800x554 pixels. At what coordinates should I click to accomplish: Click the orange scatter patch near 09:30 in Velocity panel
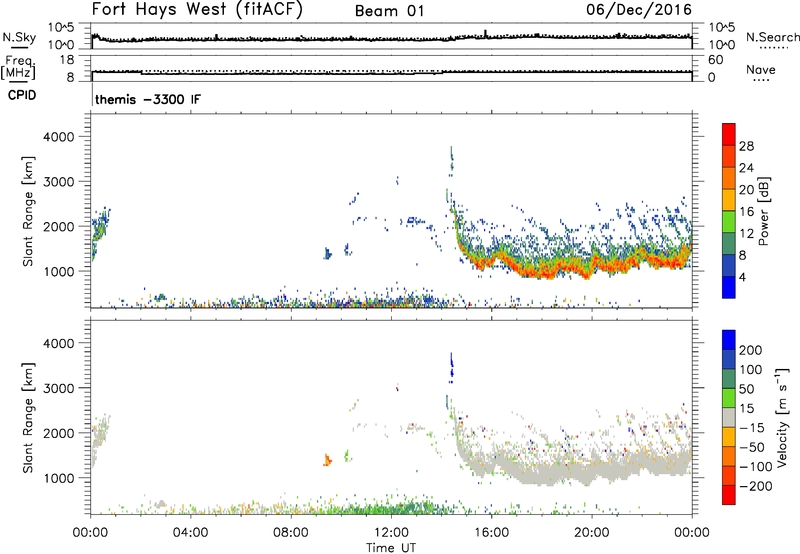coord(327,460)
